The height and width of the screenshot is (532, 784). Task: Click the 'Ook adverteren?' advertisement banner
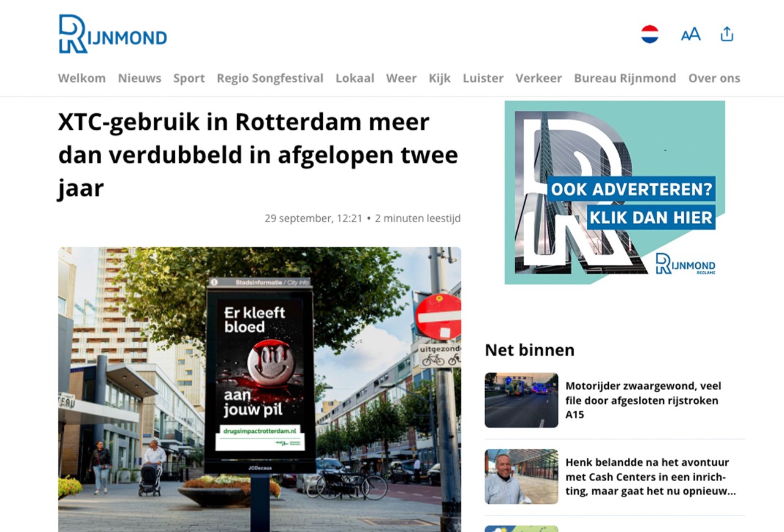tap(614, 192)
